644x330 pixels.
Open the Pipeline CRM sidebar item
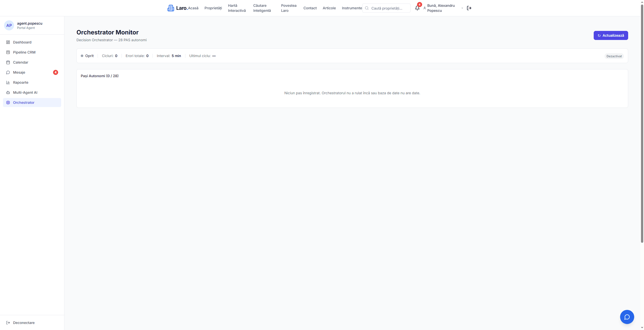coord(24,52)
